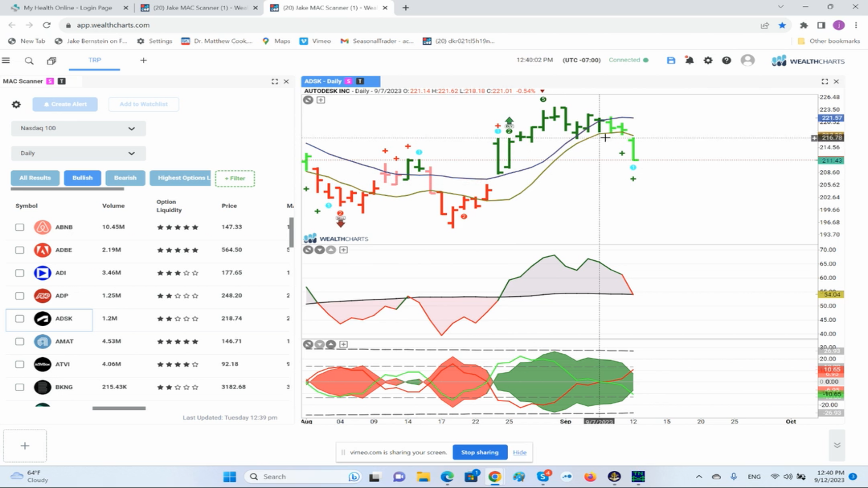This screenshot has width=868, height=488.
Task: Click Stop sharing button
Action: pos(480,452)
